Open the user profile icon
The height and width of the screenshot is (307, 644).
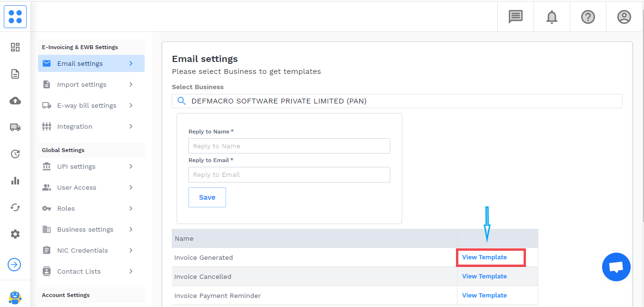(x=624, y=17)
